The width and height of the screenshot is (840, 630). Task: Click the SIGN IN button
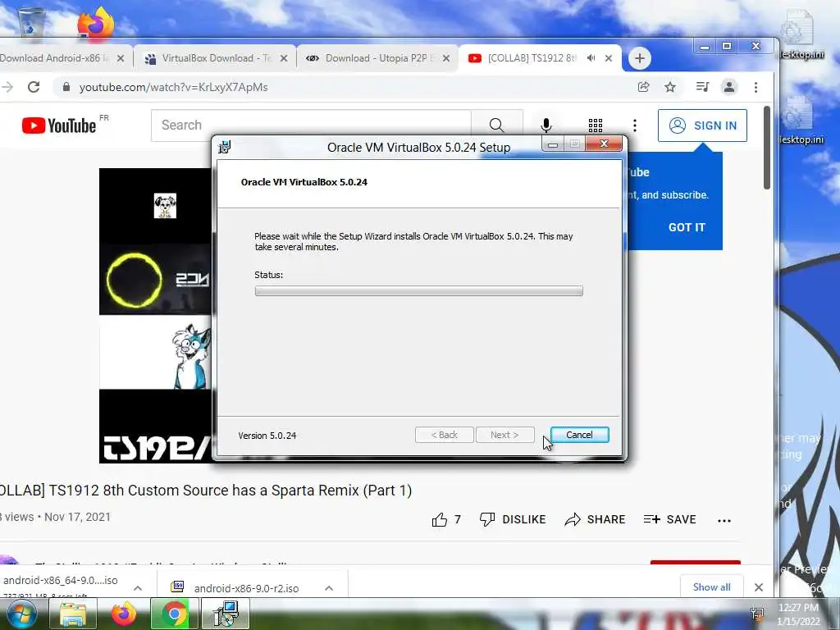coord(702,126)
